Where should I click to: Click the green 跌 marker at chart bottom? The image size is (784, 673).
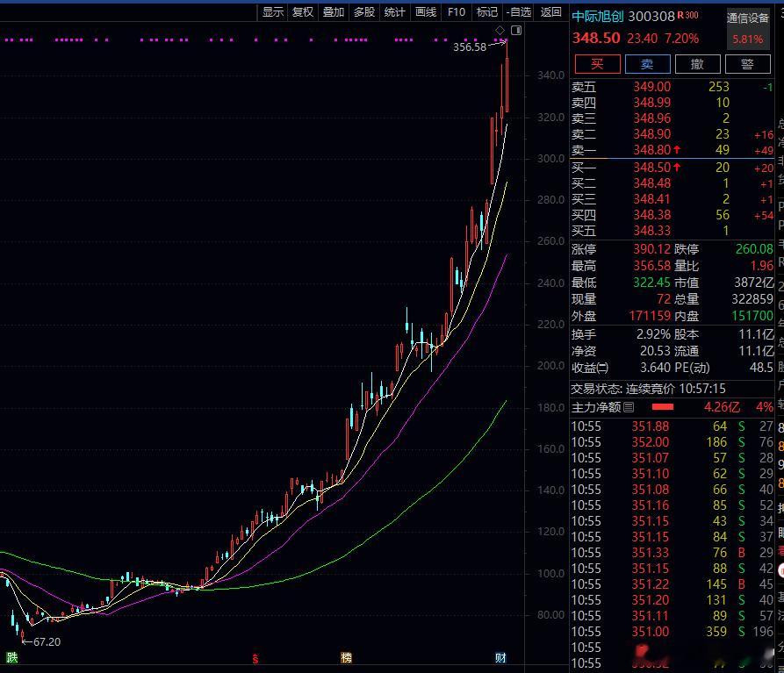pos(12,657)
